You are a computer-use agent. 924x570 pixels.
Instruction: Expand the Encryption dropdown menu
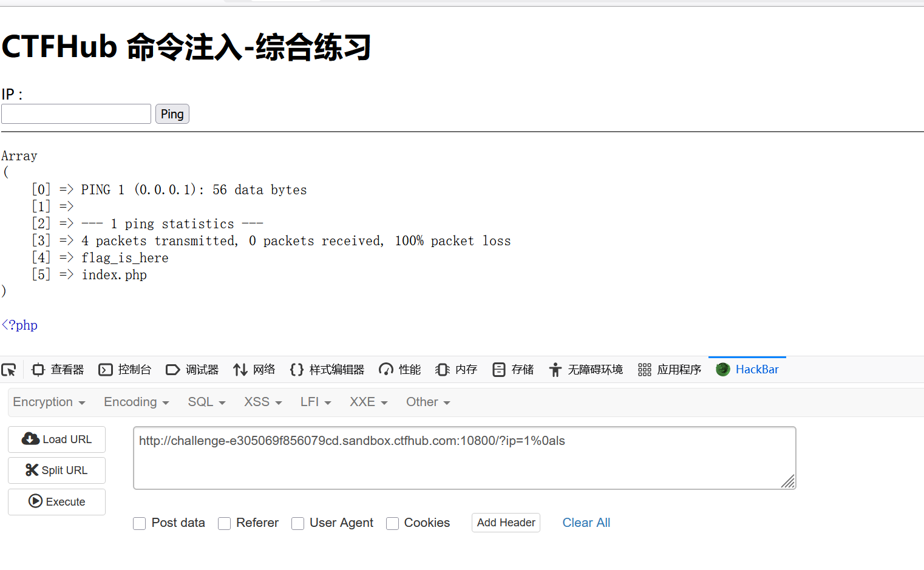(x=49, y=402)
